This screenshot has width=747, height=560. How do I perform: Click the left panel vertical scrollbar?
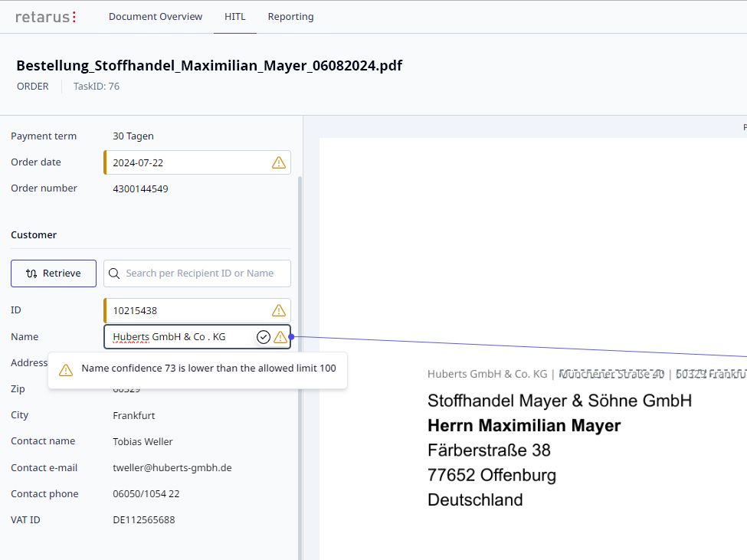pos(300,367)
